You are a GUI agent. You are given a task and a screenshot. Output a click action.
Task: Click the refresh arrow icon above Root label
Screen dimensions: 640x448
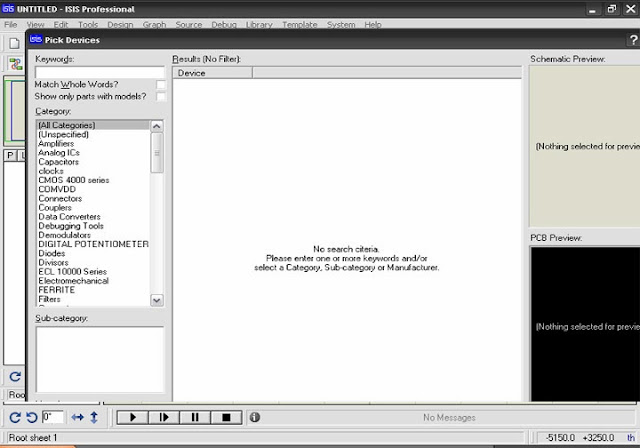coord(15,376)
